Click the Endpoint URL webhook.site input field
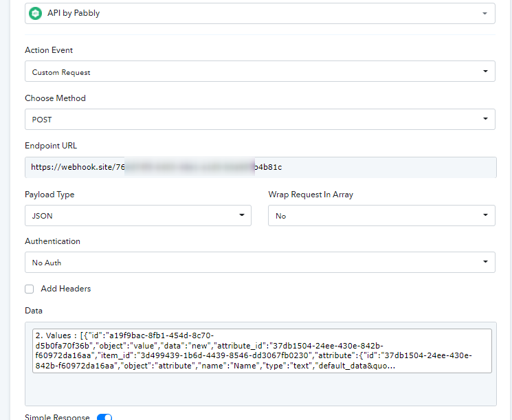512x420 pixels. (x=260, y=167)
